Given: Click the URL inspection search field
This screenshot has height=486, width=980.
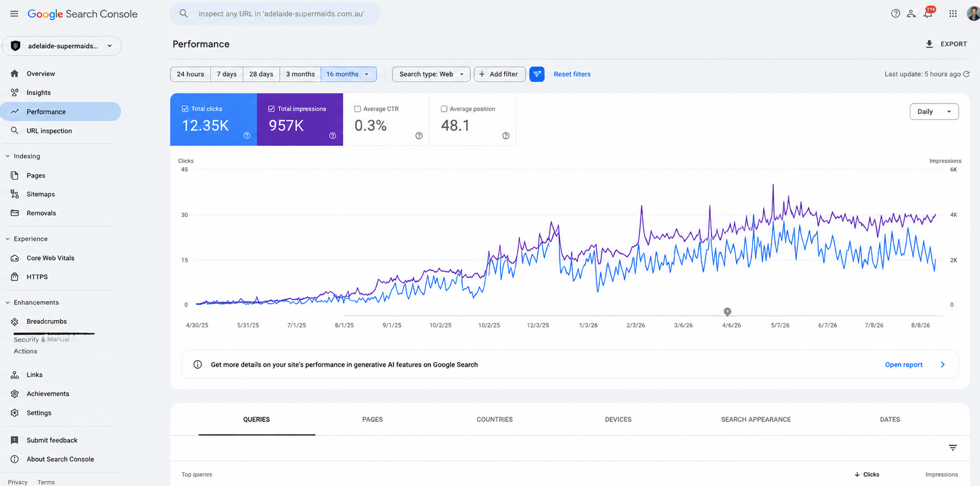Looking at the screenshot, I should 275,14.
